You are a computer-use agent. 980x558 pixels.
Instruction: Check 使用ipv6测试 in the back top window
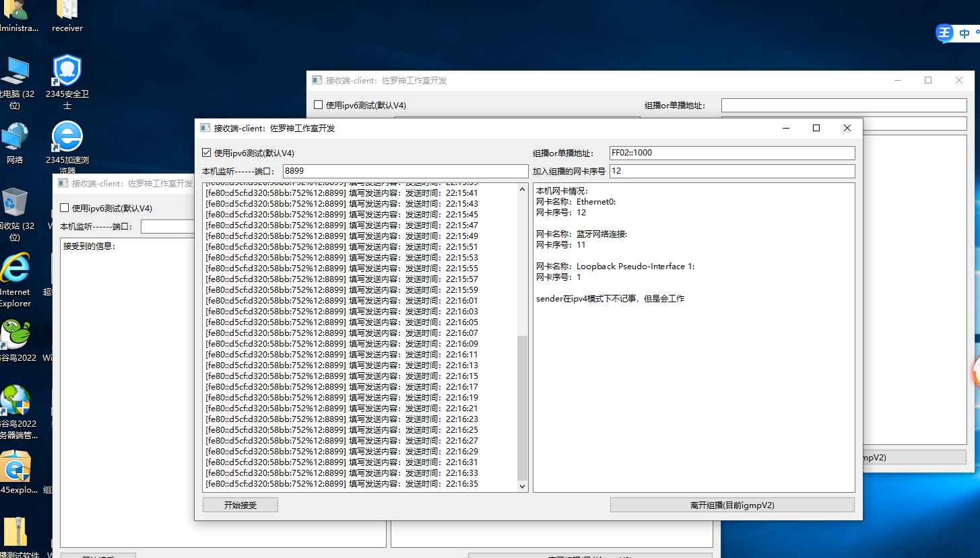point(319,105)
